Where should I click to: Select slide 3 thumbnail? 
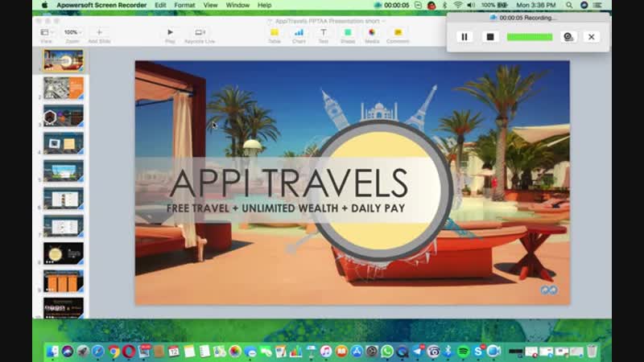[64, 115]
